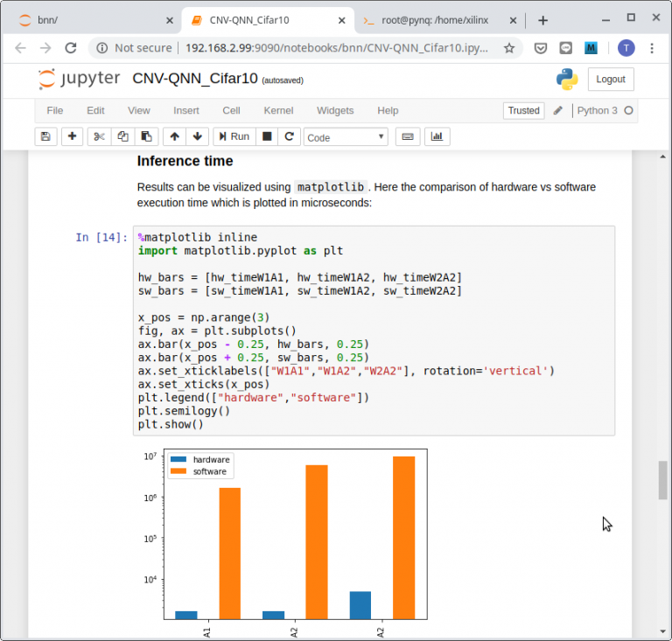Viewport: 672px width, 641px height.
Task: Open the command palette keyboard icon
Action: tap(407, 136)
